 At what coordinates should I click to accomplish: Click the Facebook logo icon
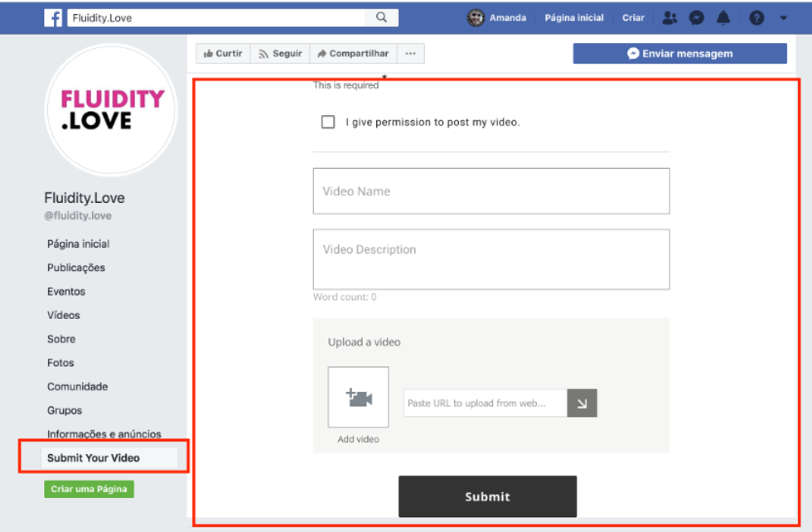[x=53, y=17]
